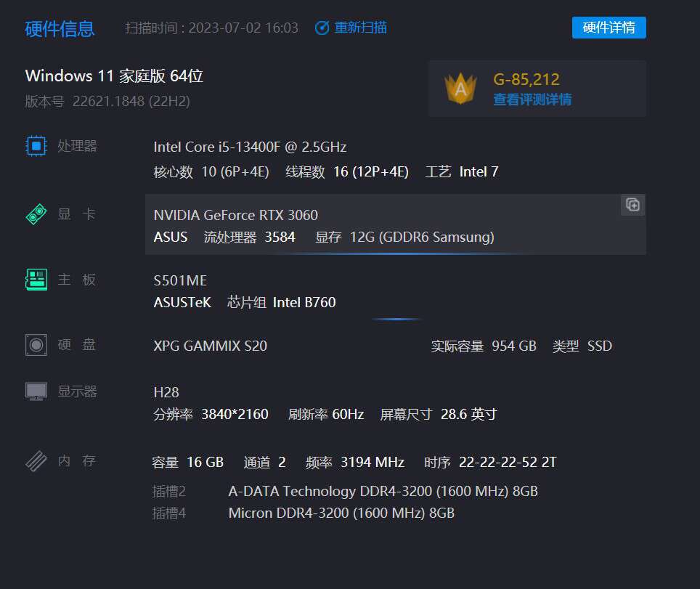Select the 显卡 (graphics card) section icon
Viewport: 700px width, 589px height.
(x=35, y=213)
